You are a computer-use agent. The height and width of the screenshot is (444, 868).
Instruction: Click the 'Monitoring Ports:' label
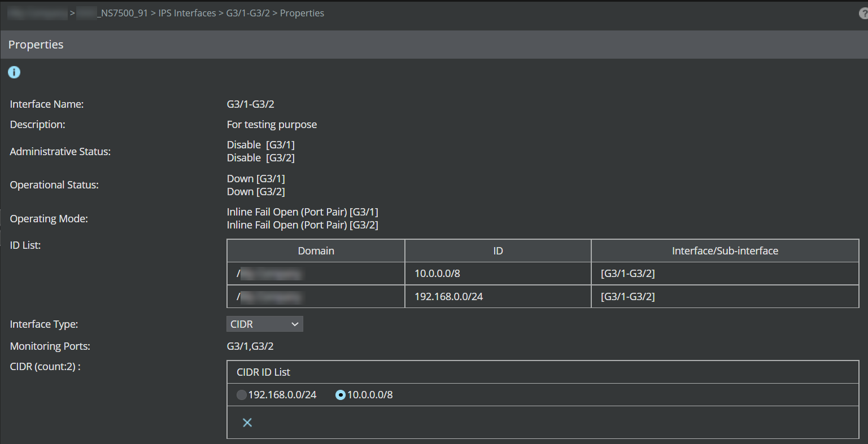tap(50, 346)
